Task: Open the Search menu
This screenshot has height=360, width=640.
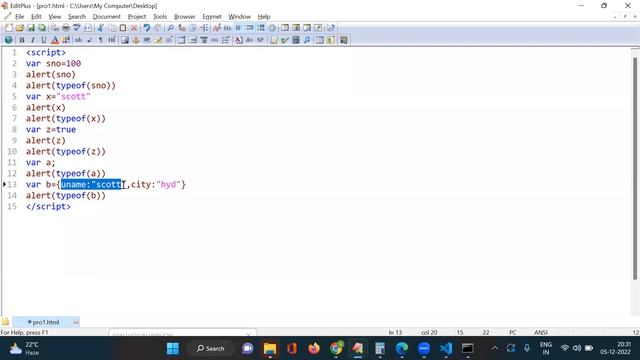Action: [x=77, y=17]
